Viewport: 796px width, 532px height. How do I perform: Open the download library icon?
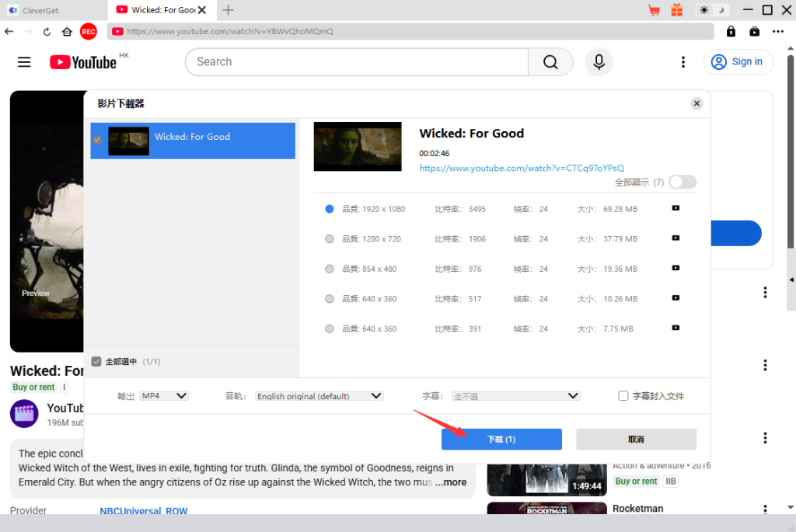(x=754, y=31)
